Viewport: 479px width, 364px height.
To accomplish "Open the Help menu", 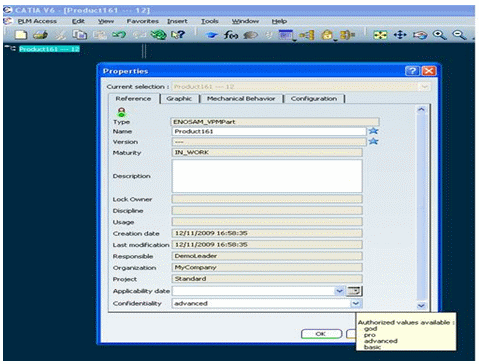I will [x=279, y=21].
